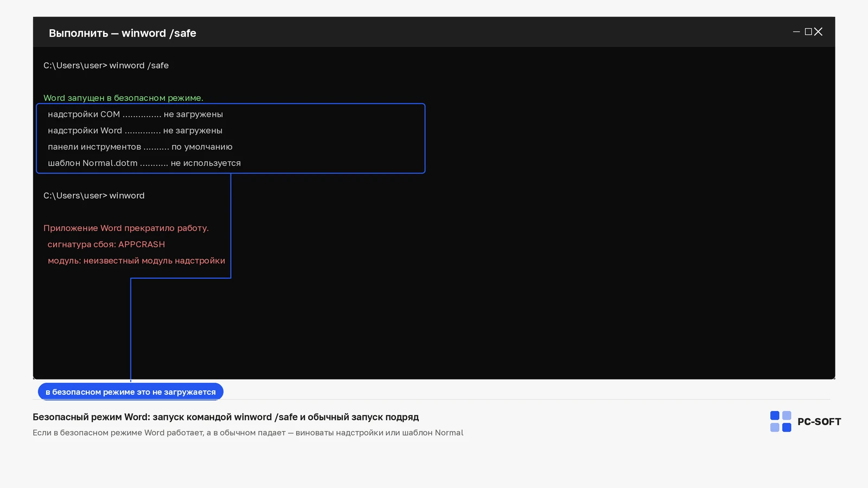The width and height of the screenshot is (868, 488).
Task: Select the 'надстройки COM' status line
Action: [135, 114]
